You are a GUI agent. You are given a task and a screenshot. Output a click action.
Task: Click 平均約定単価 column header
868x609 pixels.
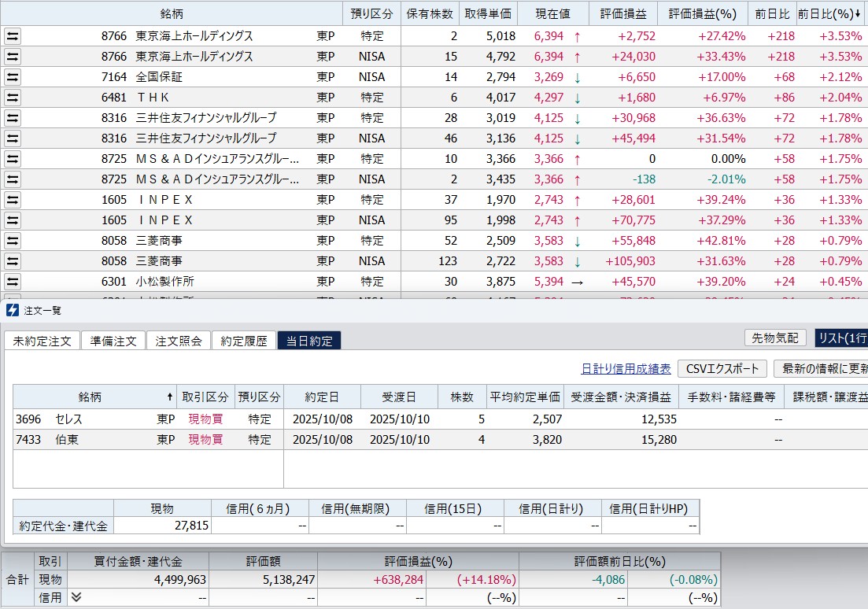tap(525, 397)
